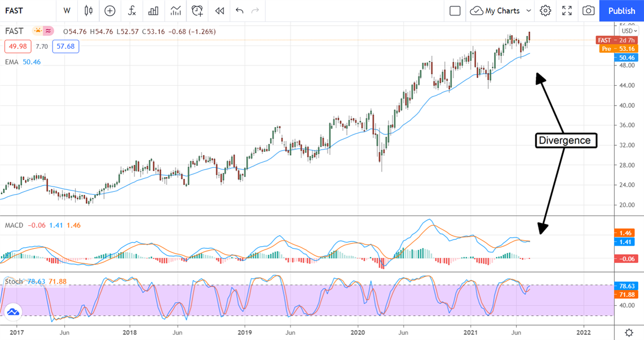644x340 pixels.
Task: Open chart settings gear in the top toolbar
Action: click(546, 11)
